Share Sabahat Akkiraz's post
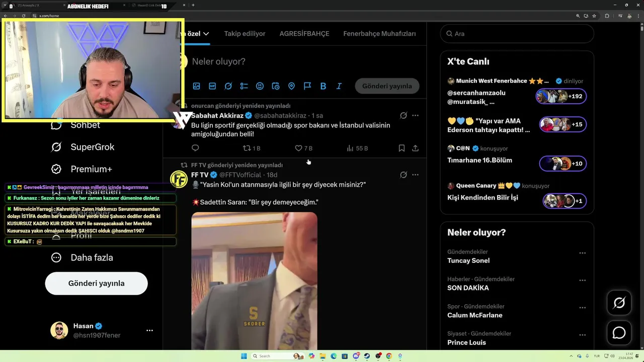 pos(415,148)
